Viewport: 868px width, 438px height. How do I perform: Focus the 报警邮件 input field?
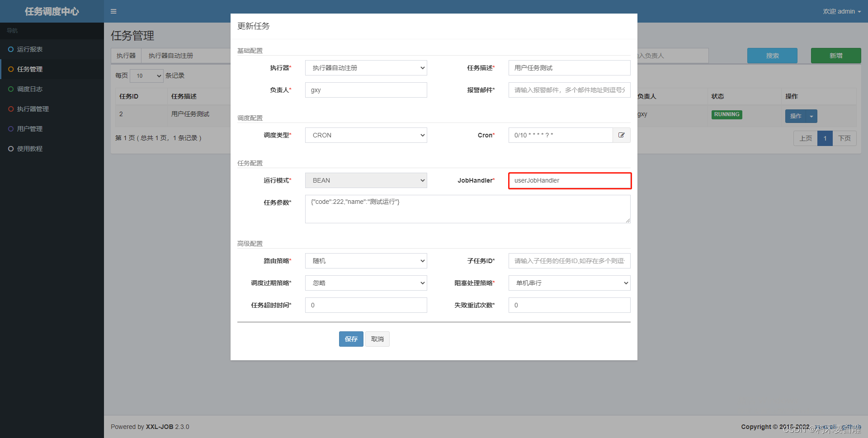coord(570,90)
